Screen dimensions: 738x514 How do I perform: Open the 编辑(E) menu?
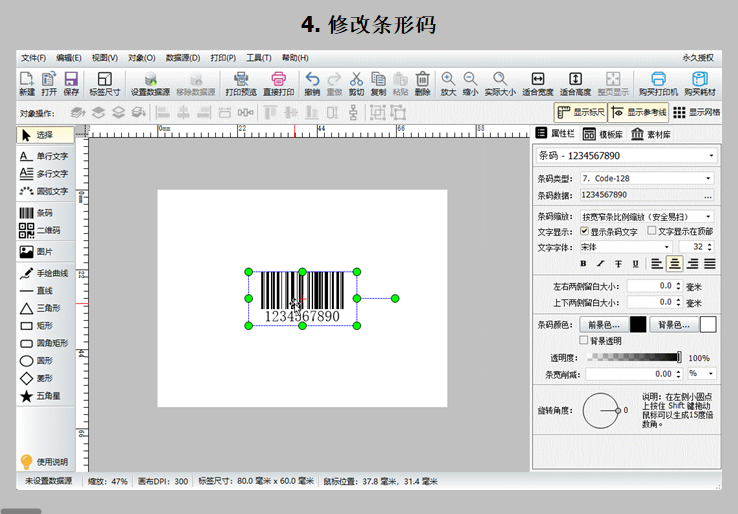click(69, 58)
